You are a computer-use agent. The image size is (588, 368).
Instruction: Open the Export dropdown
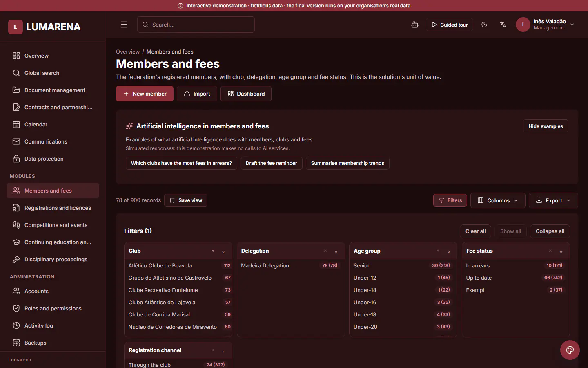(x=553, y=200)
